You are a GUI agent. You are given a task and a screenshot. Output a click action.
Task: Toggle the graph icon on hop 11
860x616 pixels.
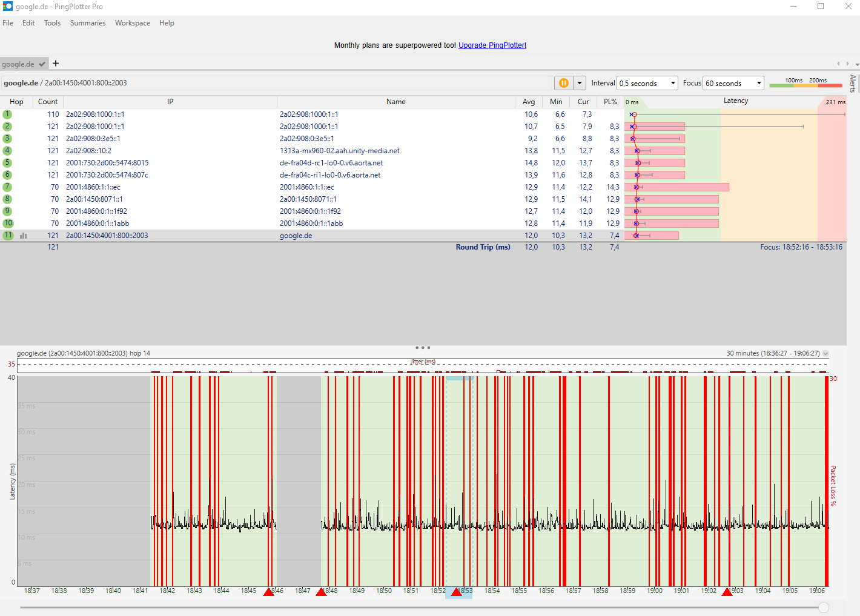[x=23, y=236]
